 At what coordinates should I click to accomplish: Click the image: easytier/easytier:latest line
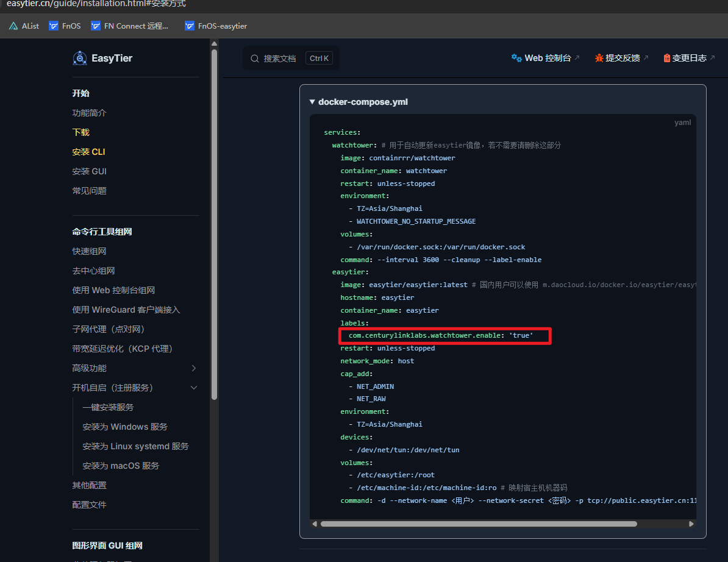404,285
